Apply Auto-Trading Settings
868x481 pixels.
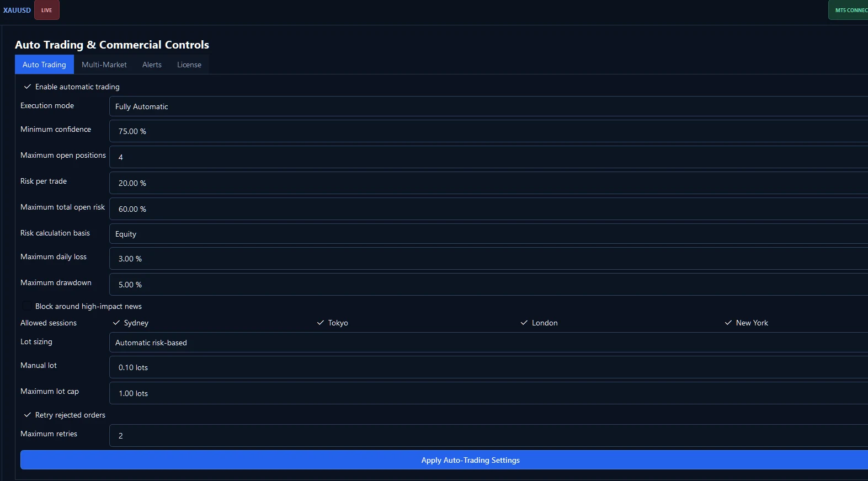click(444, 460)
